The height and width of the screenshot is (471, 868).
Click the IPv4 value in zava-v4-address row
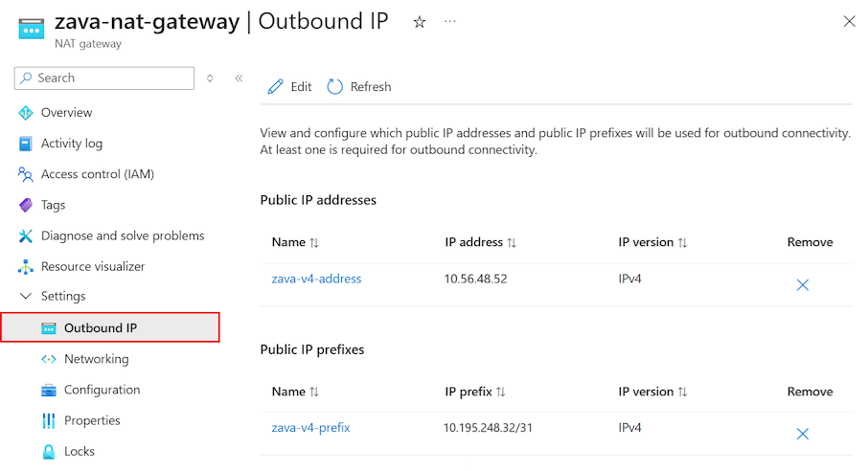(629, 279)
